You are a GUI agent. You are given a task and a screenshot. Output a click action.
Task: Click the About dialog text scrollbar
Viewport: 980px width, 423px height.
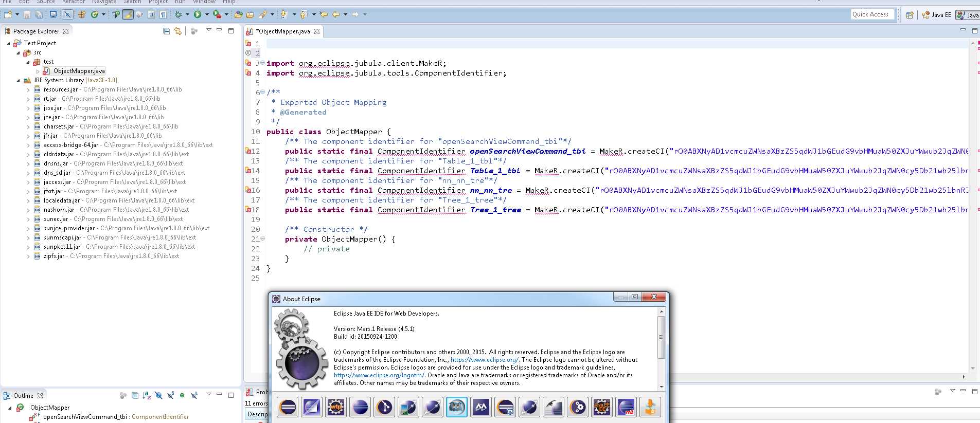(662, 338)
